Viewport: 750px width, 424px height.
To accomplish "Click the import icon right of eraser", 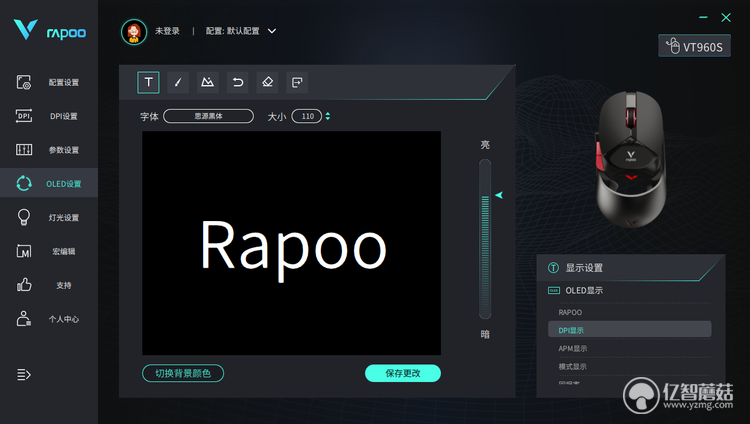I will (297, 82).
